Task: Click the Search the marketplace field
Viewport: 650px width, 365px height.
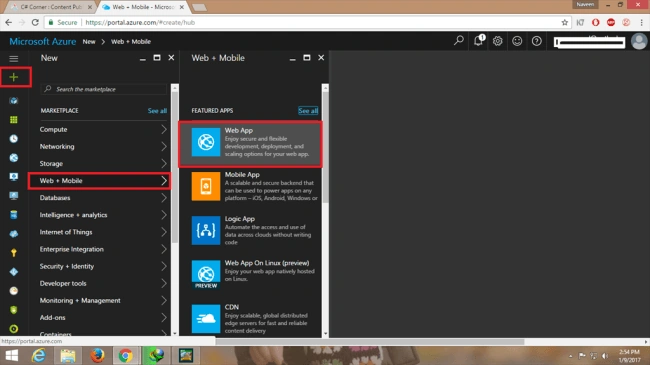Action: click(104, 89)
